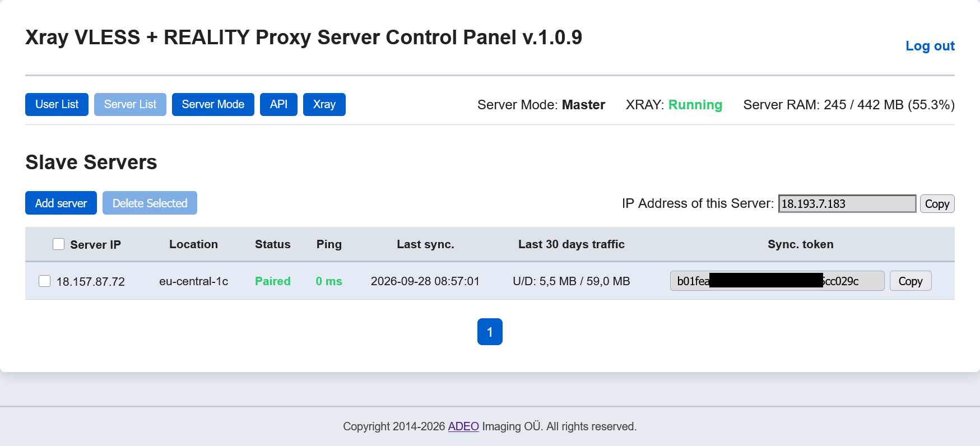This screenshot has width=980, height=446.
Task: Copy the sync token for 18.157.87.72
Action: tap(911, 281)
